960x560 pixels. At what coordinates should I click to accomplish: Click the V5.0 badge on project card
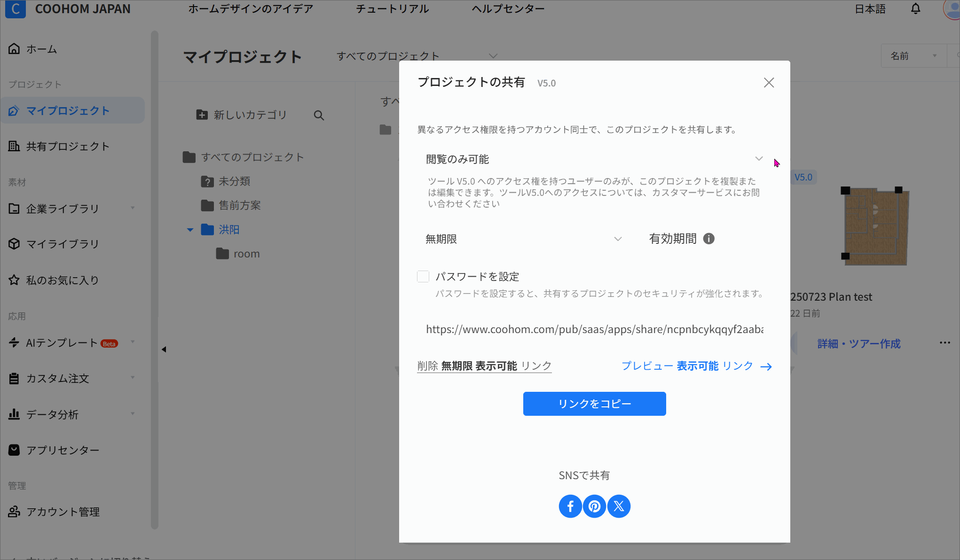pyautogui.click(x=803, y=177)
